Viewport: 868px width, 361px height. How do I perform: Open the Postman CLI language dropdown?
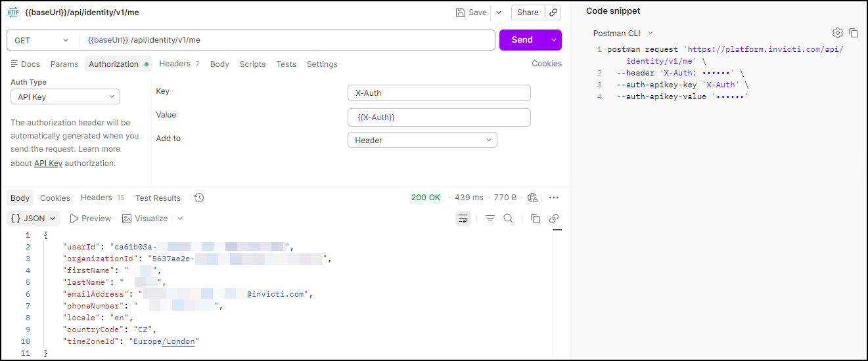(624, 33)
